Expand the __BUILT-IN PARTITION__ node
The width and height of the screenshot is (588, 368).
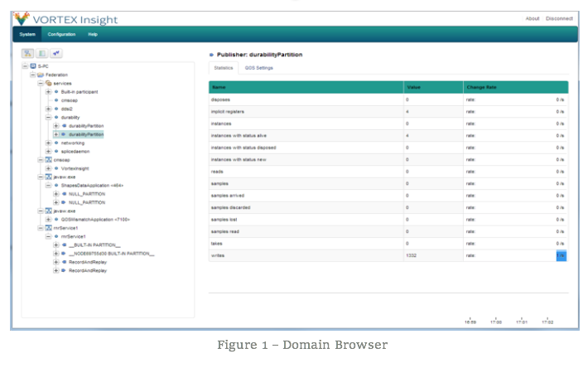coord(55,245)
